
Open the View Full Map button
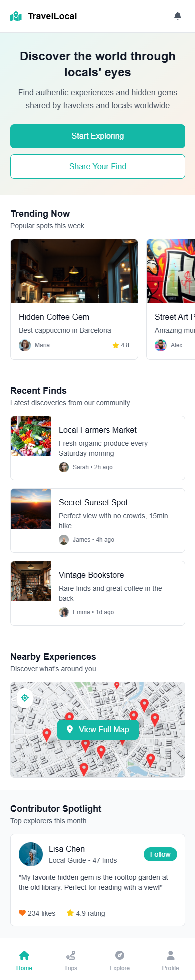[x=98, y=729]
